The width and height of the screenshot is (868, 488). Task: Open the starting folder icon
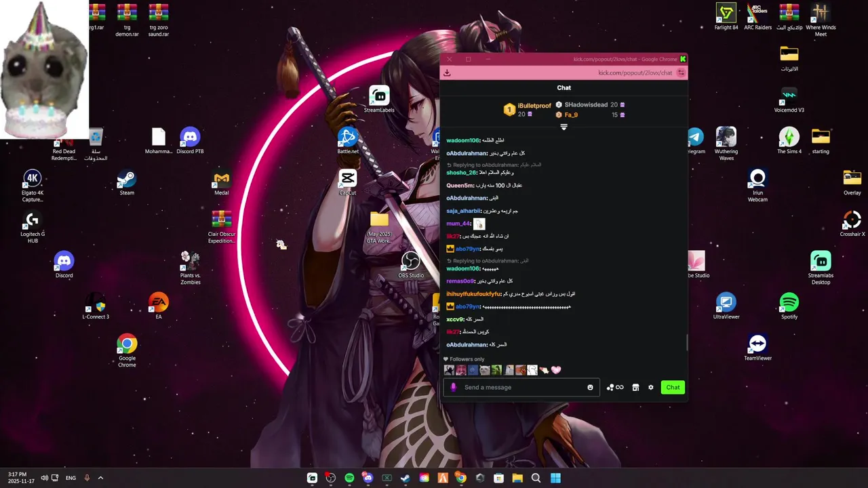pos(821,142)
